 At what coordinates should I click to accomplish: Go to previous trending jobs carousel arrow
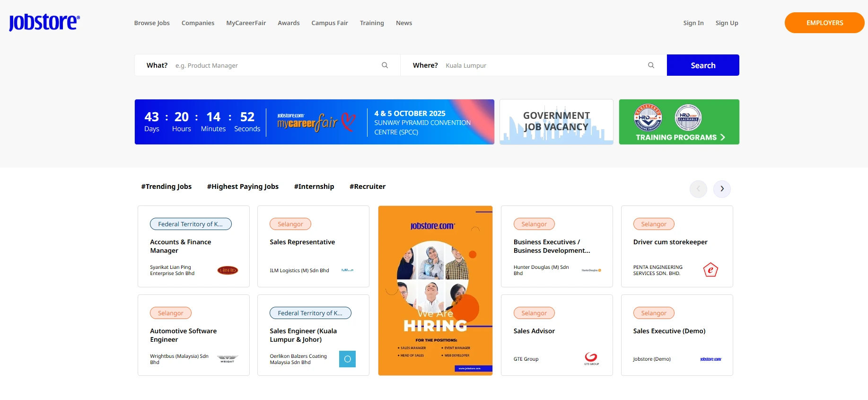(x=698, y=189)
